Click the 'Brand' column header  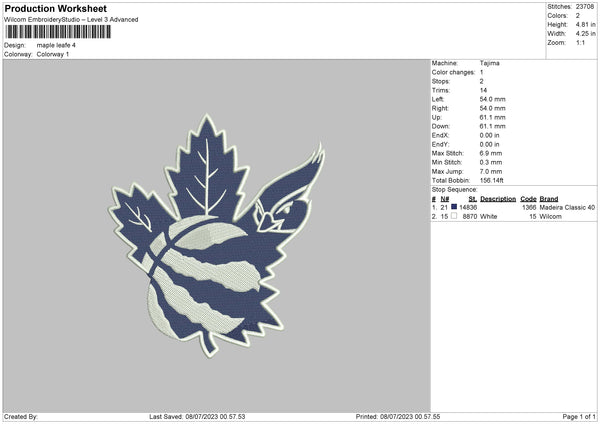[x=549, y=199]
